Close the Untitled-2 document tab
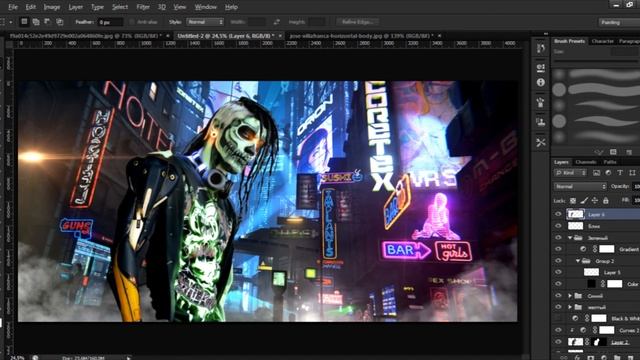 coord(280,36)
